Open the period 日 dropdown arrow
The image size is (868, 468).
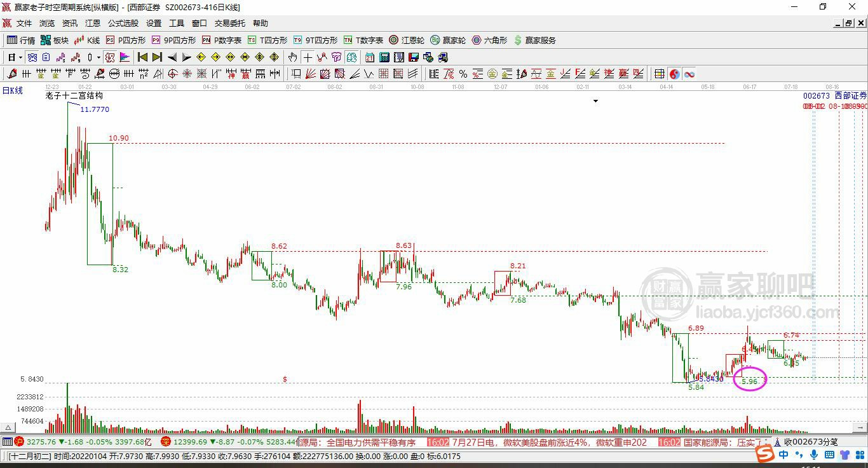point(20,57)
